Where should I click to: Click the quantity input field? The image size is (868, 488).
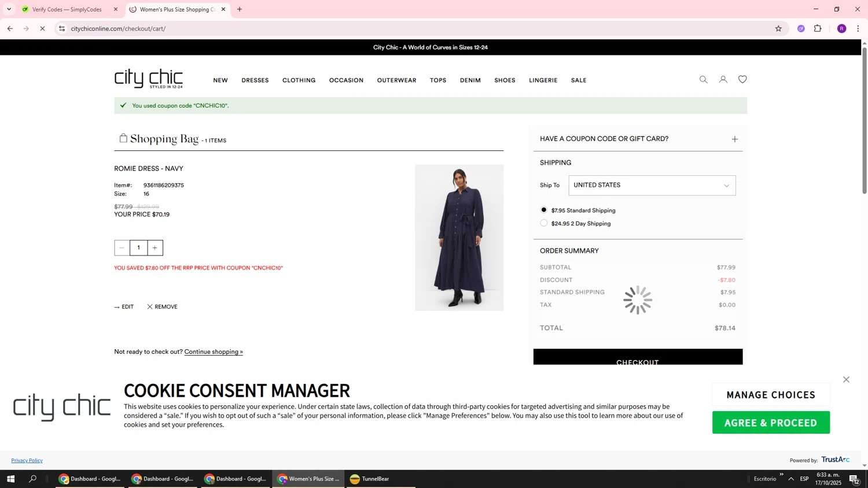coord(139,248)
